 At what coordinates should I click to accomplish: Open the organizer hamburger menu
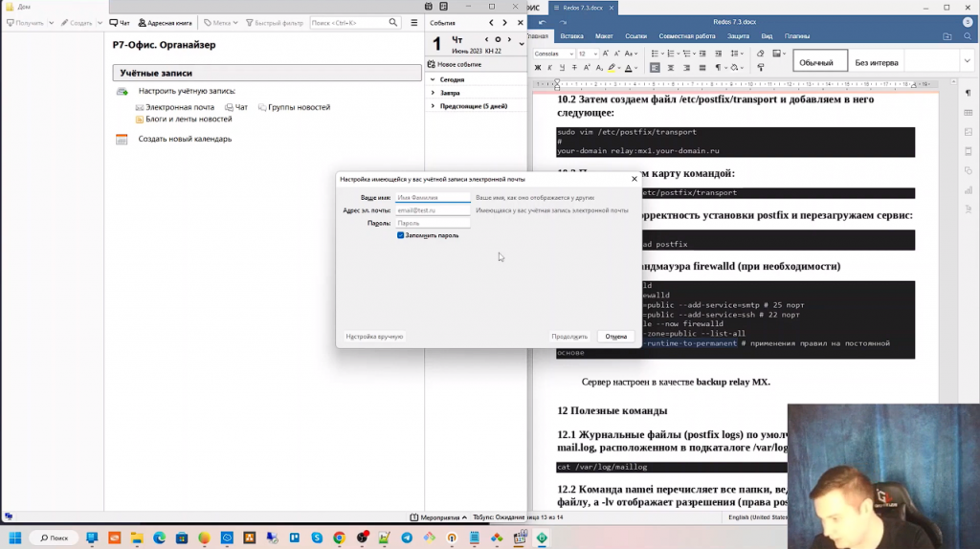[x=413, y=23]
